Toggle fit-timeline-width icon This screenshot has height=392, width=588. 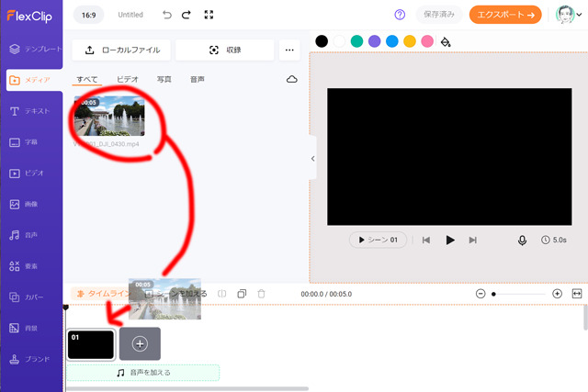point(577,294)
